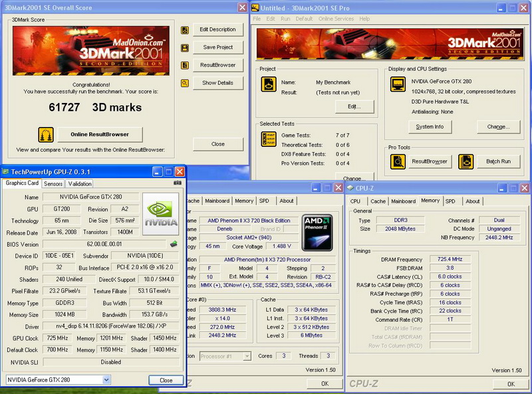Click the Online ResultBrowser trophy icon
This screenshot has width=532, height=394.
click(46, 135)
